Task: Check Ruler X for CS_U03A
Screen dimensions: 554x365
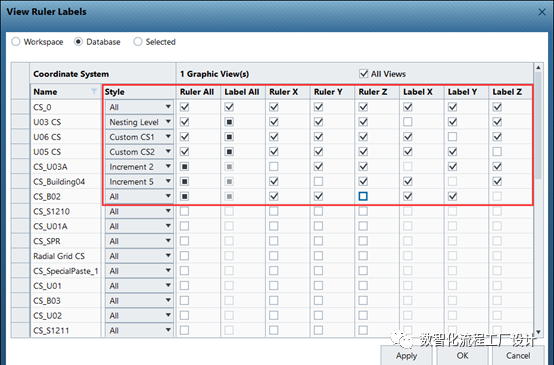Action: (x=274, y=166)
